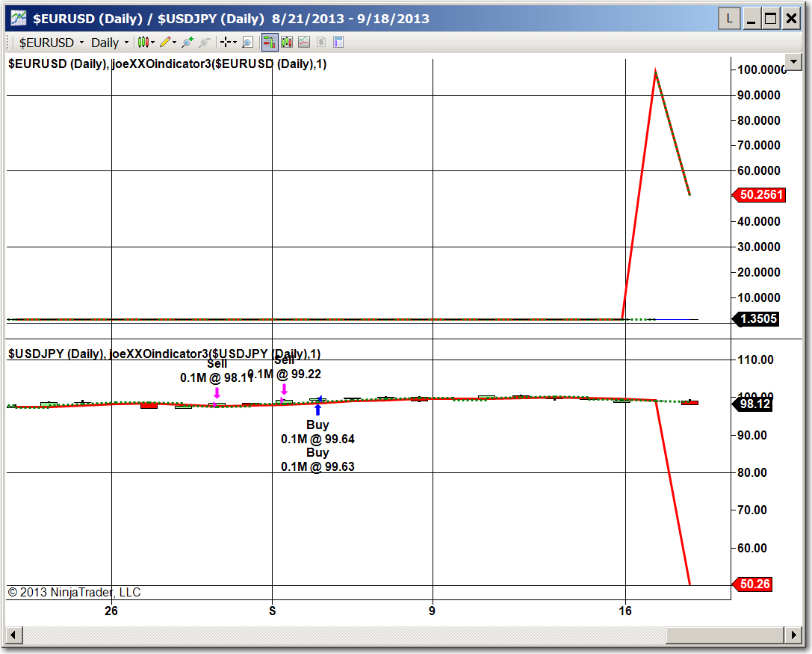The width and height of the screenshot is (812, 654).
Task: Click the Sell 0.1M @ 98.11 label
Action: coord(217,371)
